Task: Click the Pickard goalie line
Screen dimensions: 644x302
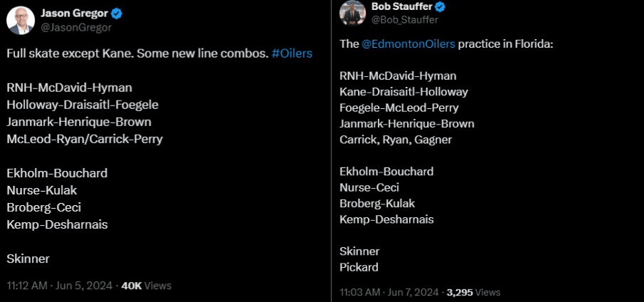Action: click(359, 267)
